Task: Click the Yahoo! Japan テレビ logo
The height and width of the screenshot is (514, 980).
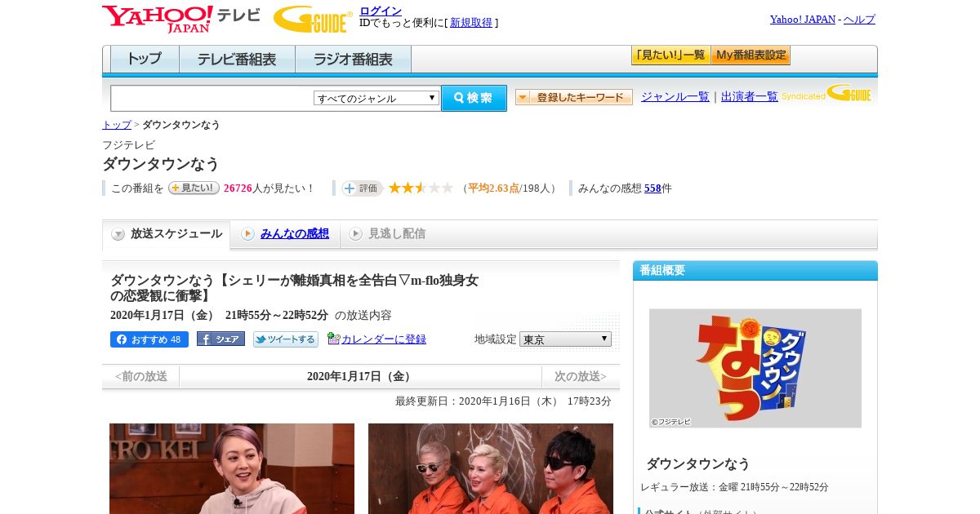Action: (x=181, y=19)
